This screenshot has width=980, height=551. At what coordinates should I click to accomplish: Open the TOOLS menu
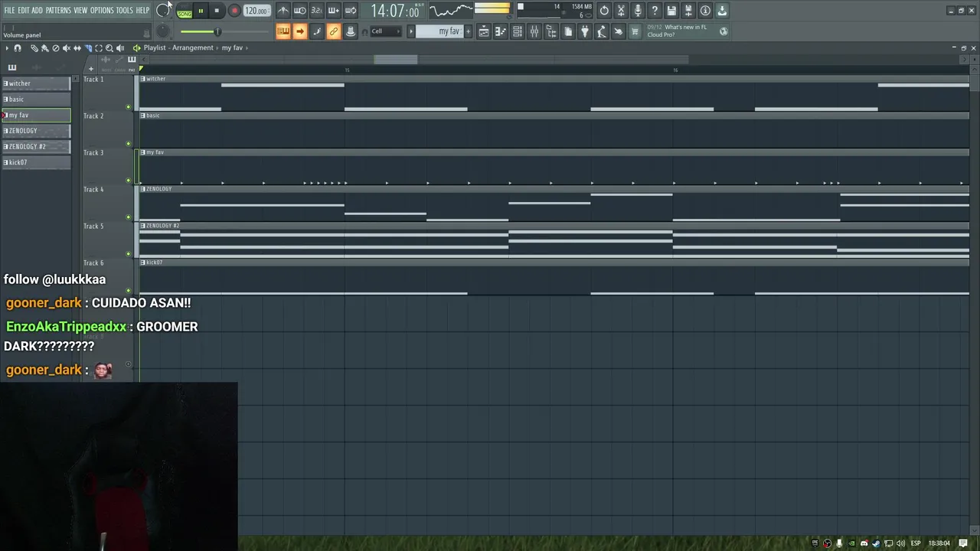[124, 11]
